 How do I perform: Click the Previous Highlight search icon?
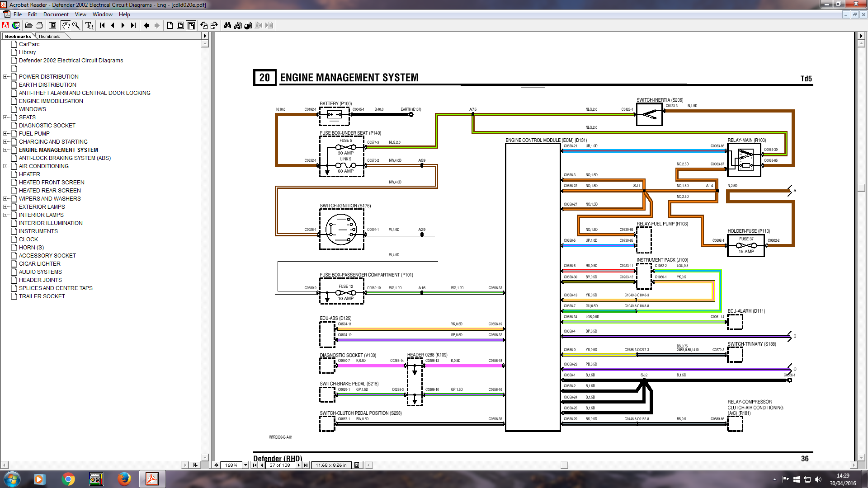[259, 25]
